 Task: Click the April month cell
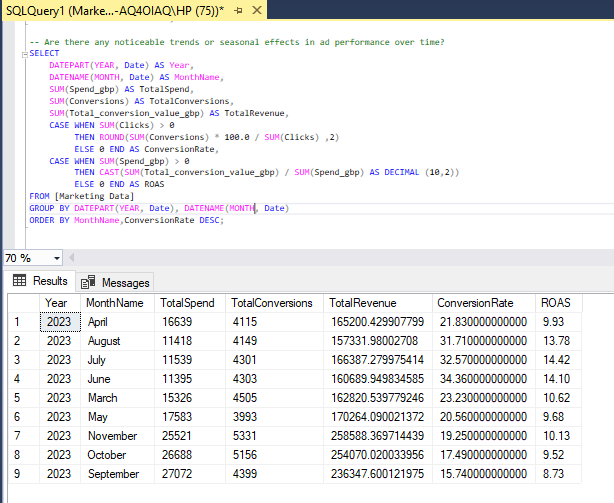117,322
